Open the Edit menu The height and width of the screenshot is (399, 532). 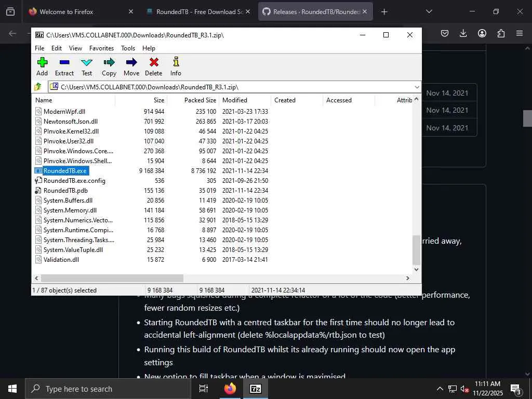point(56,48)
